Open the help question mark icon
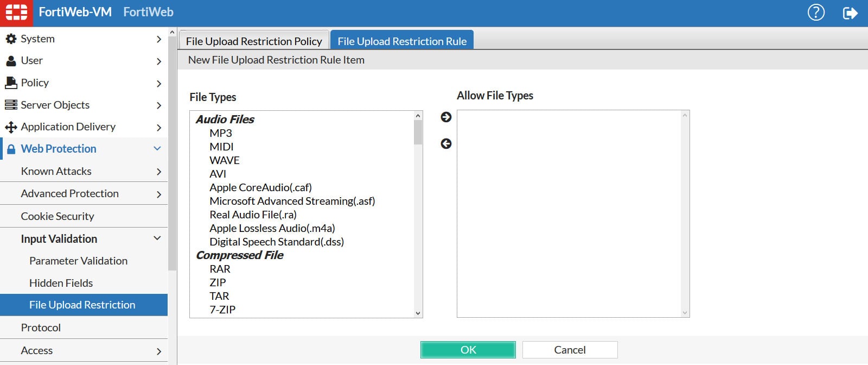 click(816, 12)
